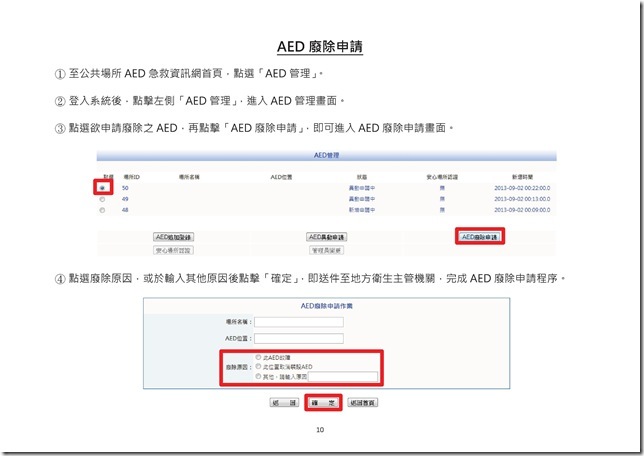Select the radio button for site ID 50
The width and height of the screenshot is (644, 456).
pyautogui.click(x=102, y=188)
